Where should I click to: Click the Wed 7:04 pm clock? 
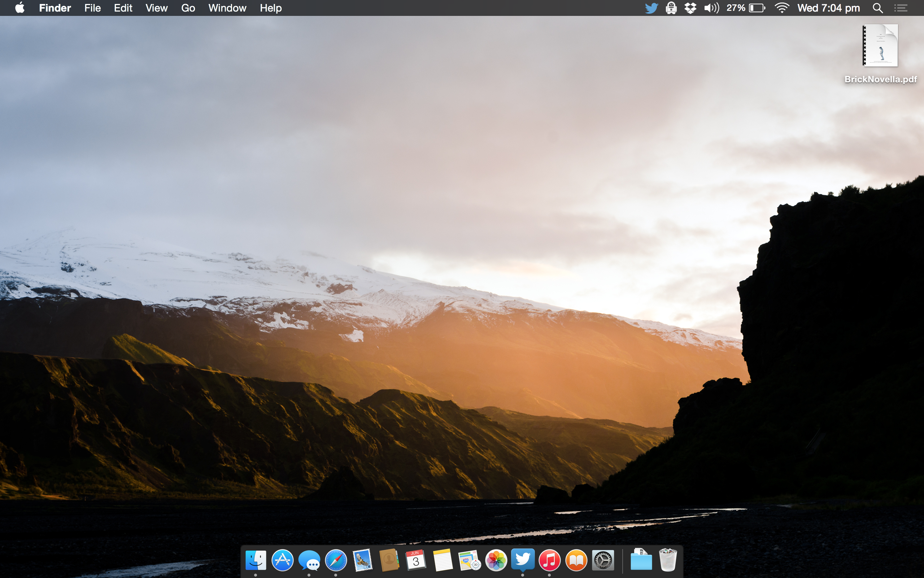pyautogui.click(x=829, y=8)
